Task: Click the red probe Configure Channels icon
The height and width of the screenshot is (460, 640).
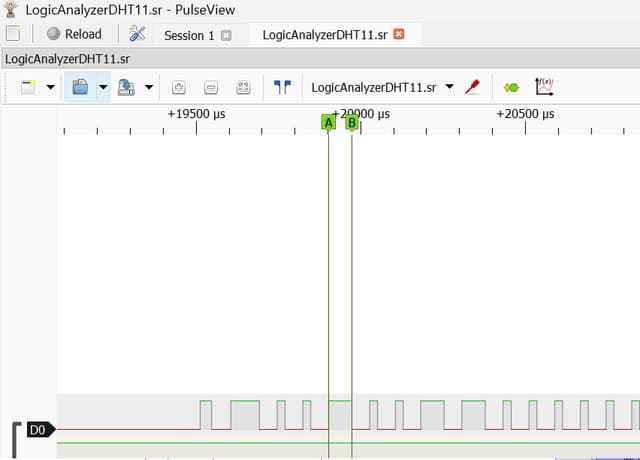Action: (x=473, y=87)
